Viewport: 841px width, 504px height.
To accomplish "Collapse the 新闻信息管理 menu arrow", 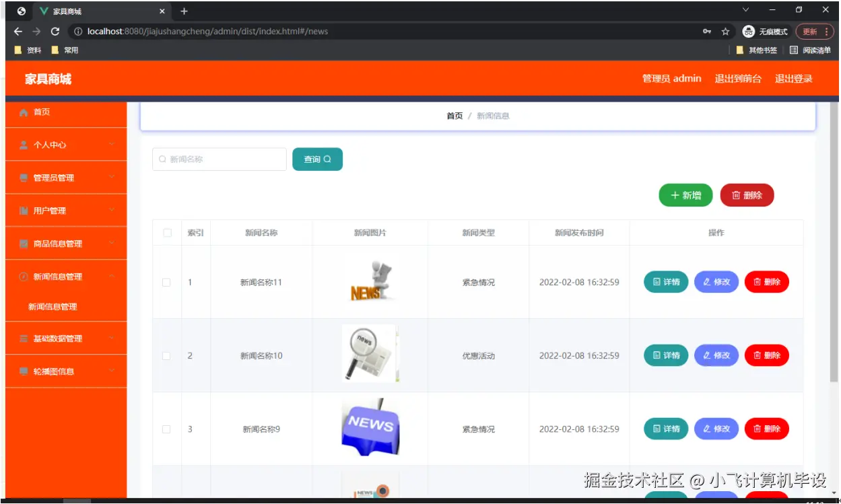I will [x=112, y=276].
